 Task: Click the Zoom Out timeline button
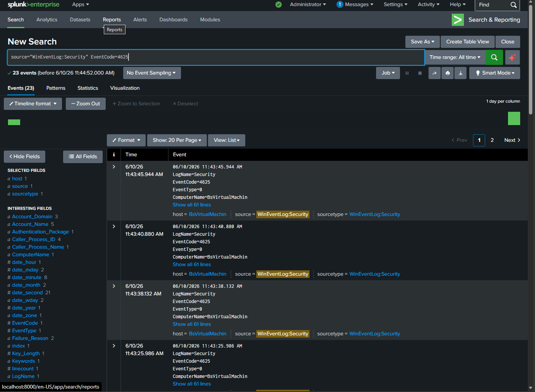[86, 104]
